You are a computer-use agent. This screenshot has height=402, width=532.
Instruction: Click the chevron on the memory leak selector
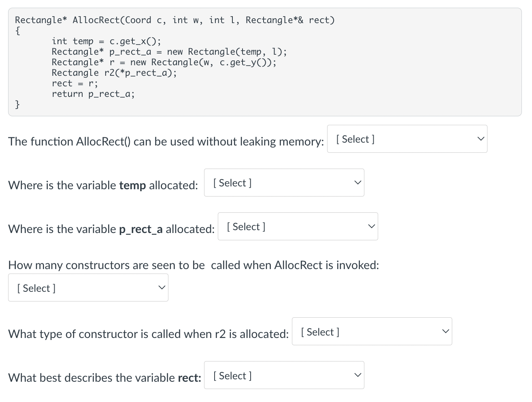[x=481, y=139]
